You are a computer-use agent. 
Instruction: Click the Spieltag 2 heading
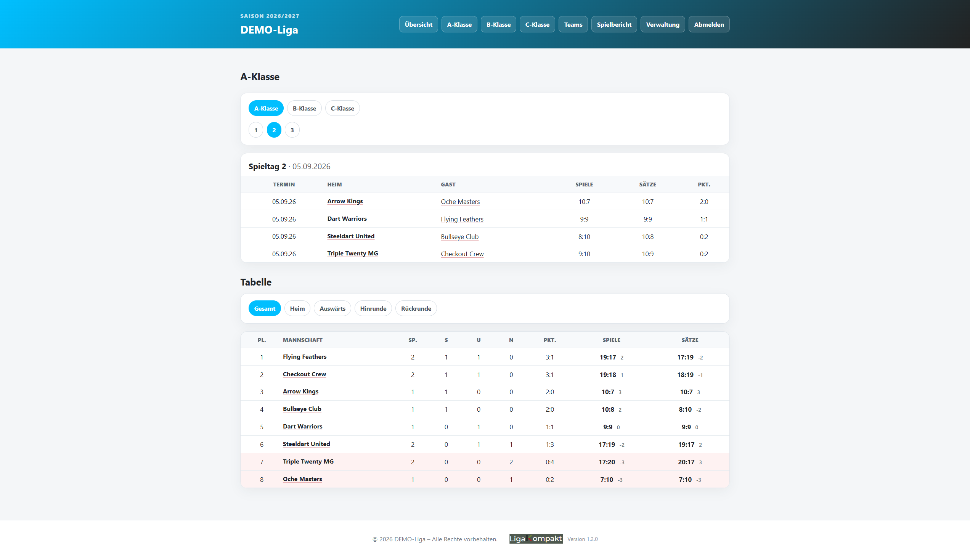[267, 167]
